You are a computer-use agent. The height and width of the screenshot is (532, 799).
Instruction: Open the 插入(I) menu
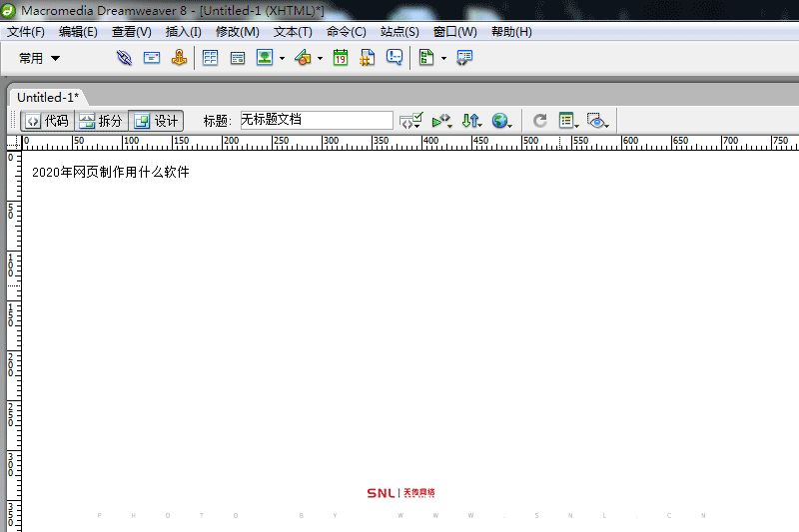tap(184, 32)
